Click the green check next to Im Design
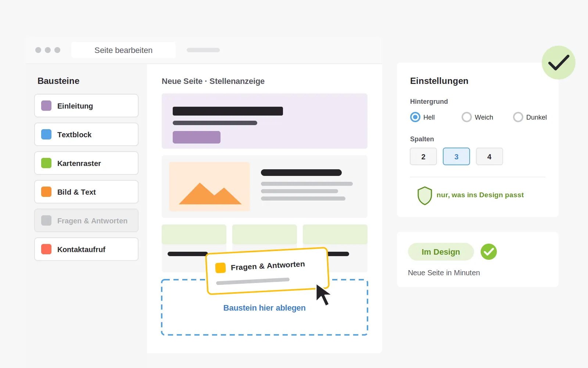 pos(489,252)
